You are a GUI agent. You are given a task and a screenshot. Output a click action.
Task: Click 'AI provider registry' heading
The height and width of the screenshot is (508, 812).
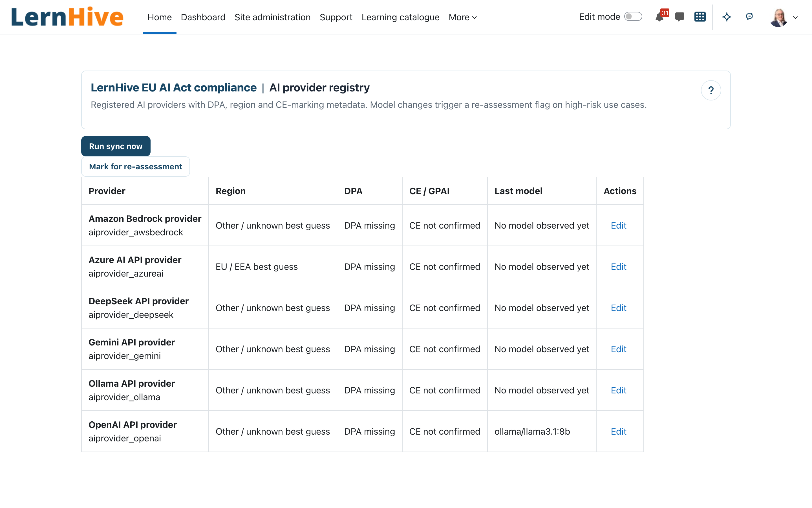(x=319, y=87)
